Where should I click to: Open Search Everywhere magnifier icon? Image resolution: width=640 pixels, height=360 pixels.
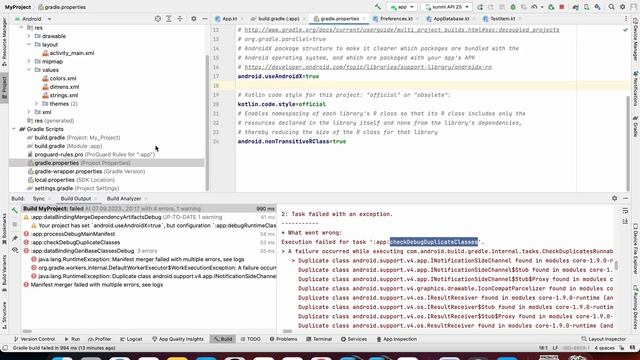pyautogui.click(x=611, y=7)
